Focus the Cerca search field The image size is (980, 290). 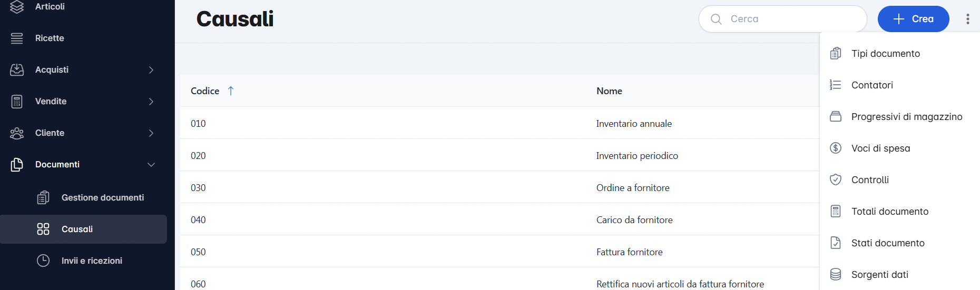click(x=783, y=19)
